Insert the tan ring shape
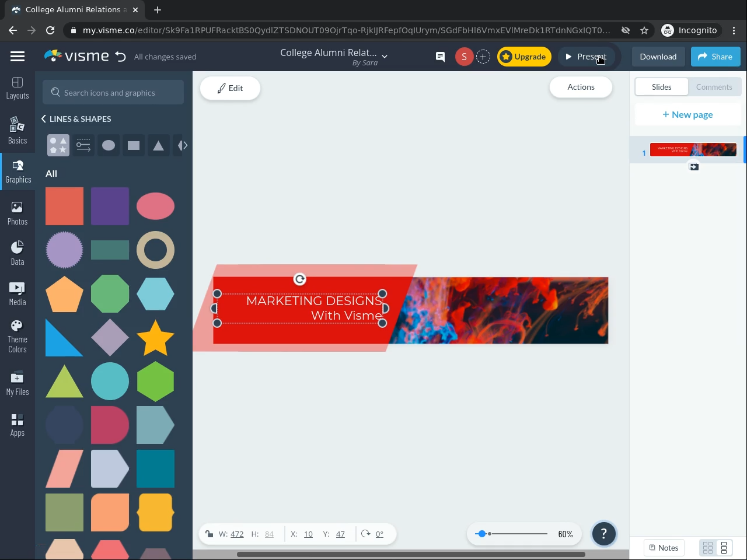The width and height of the screenshot is (747, 560). (x=155, y=250)
